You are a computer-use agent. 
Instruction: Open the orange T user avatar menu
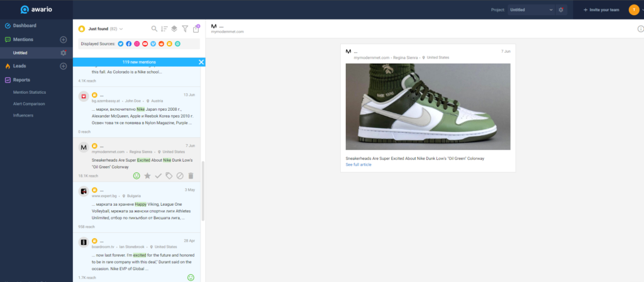[634, 10]
